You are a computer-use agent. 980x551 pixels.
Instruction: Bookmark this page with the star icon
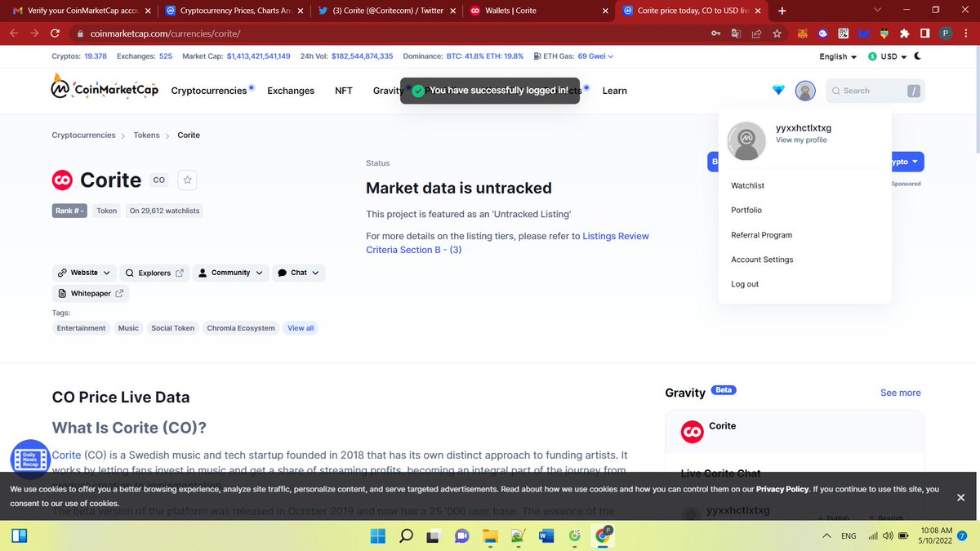click(777, 33)
